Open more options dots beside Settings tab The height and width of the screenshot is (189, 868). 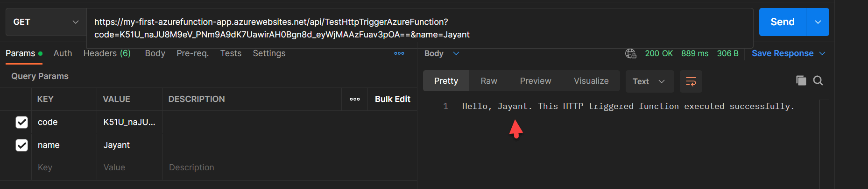(x=399, y=53)
